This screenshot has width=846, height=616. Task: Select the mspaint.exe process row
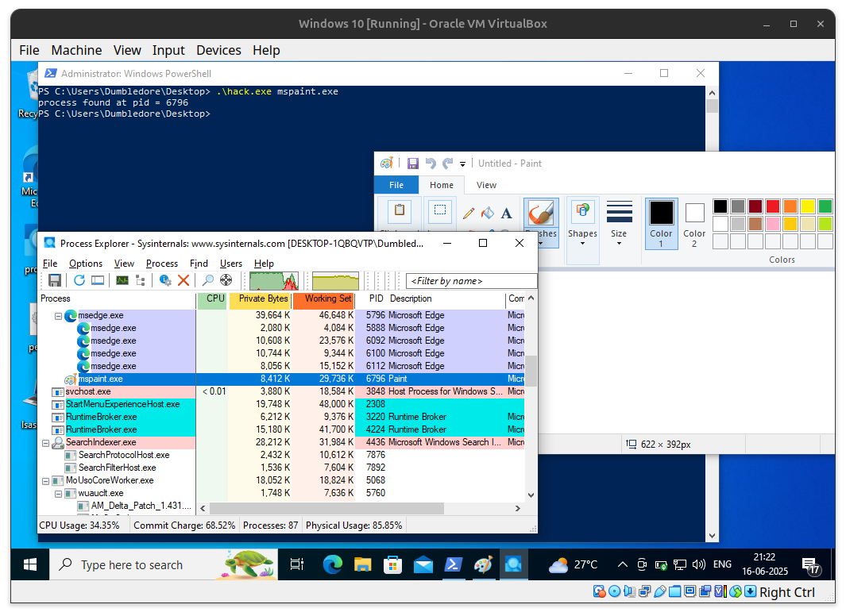(x=282, y=379)
